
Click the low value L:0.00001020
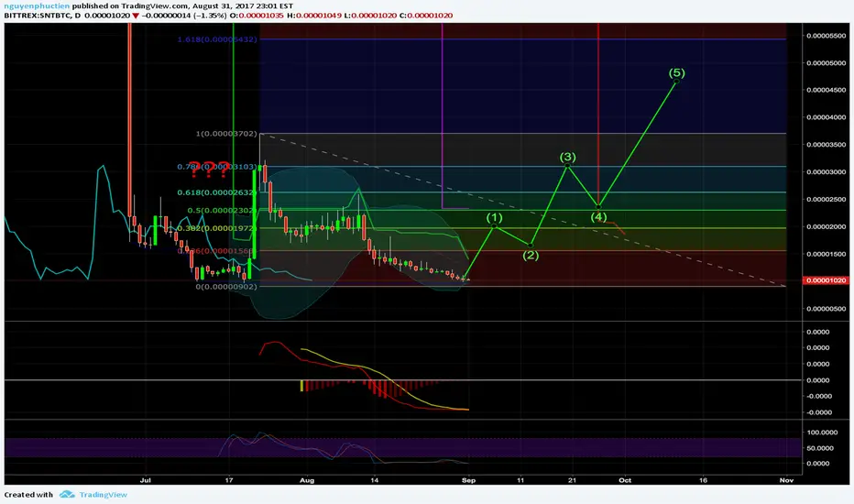[370, 16]
